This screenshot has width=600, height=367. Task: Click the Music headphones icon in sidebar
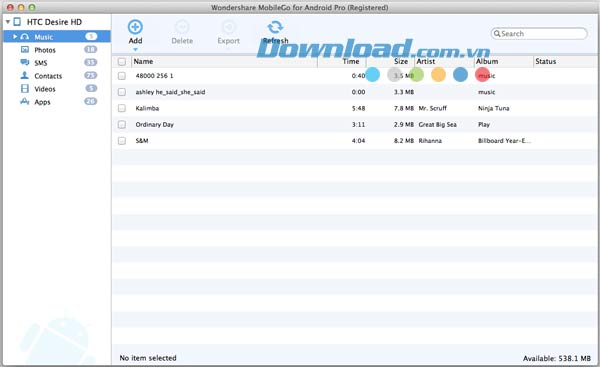click(x=25, y=37)
